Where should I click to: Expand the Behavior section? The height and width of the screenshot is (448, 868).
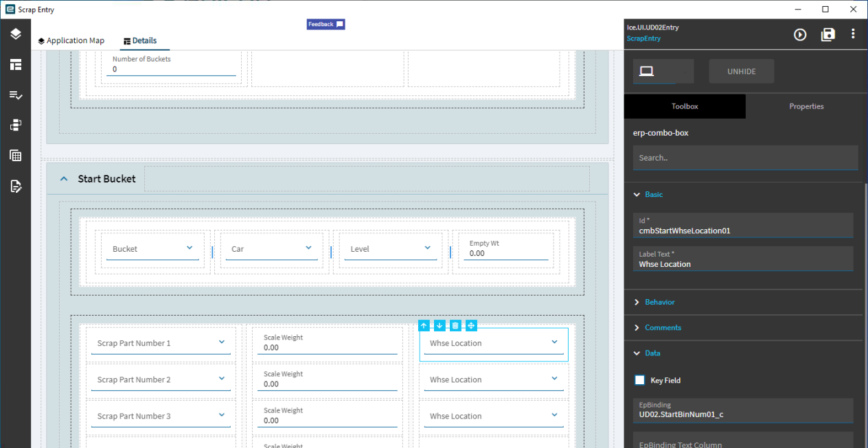637,303
